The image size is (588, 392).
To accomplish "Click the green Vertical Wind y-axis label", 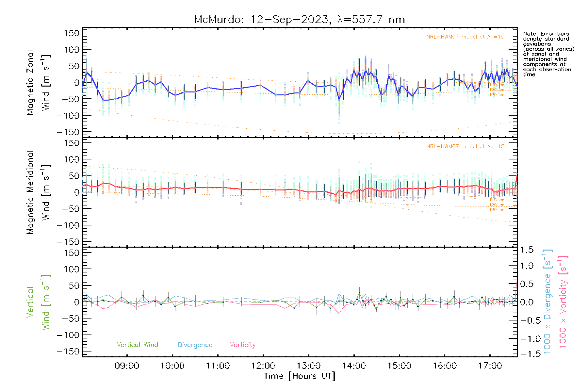I will click(38, 302).
